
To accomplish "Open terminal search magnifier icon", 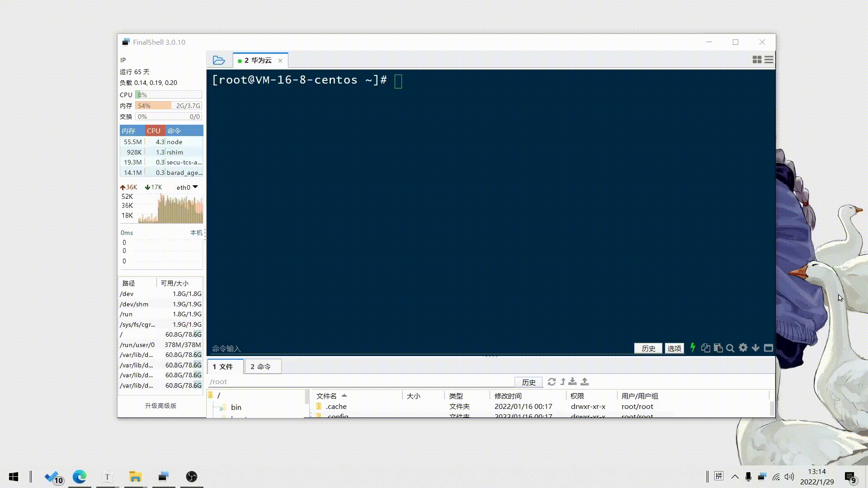I will point(730,348).
